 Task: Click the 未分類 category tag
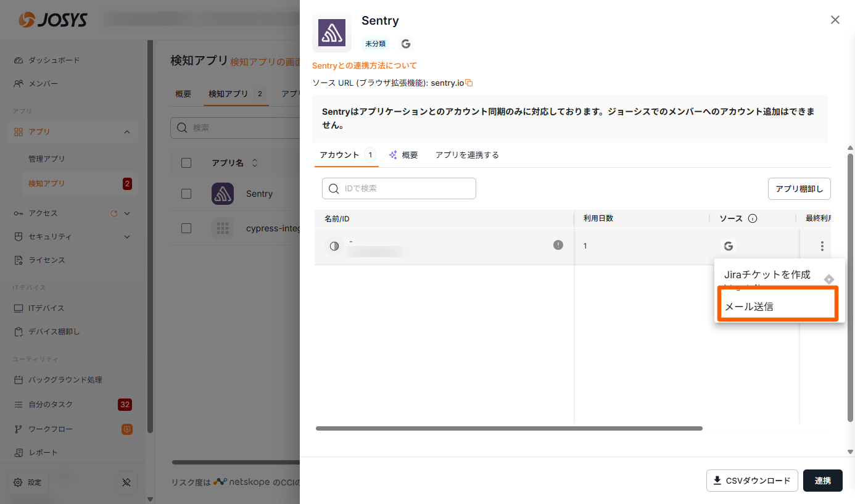375,44
